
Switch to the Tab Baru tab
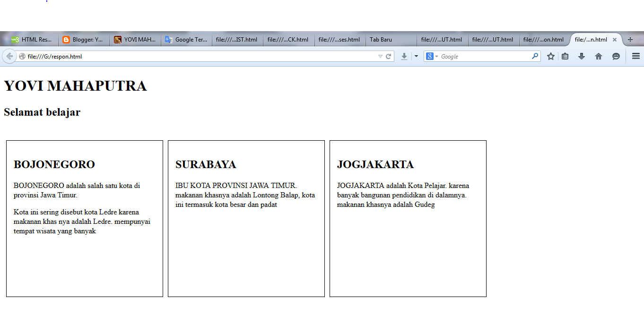coord(391,40)
